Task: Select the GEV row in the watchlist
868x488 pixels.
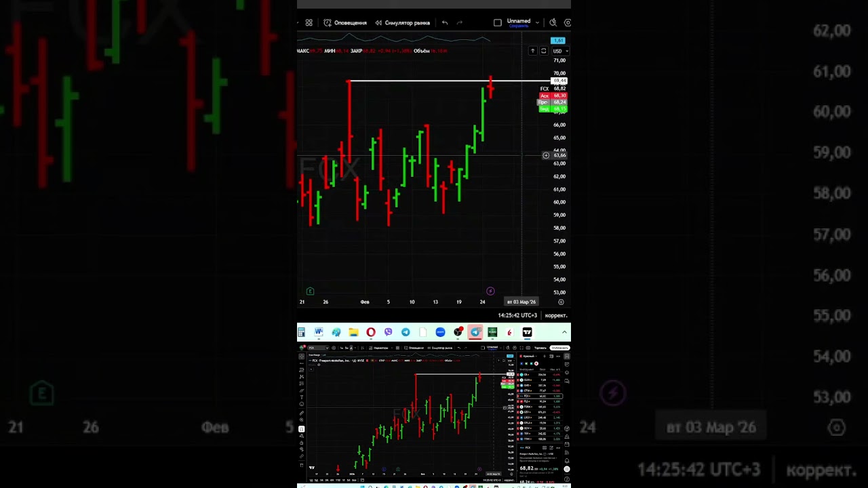Action: (540, 412)
